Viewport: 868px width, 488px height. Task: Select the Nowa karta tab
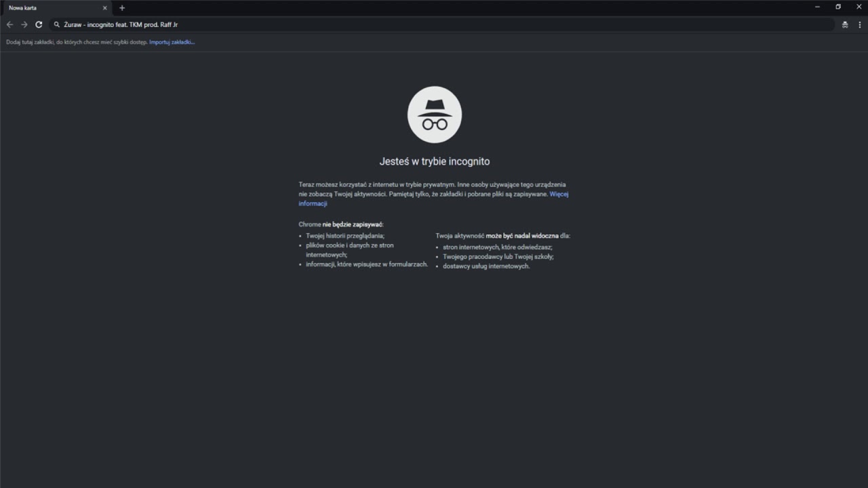pos(56,8)
